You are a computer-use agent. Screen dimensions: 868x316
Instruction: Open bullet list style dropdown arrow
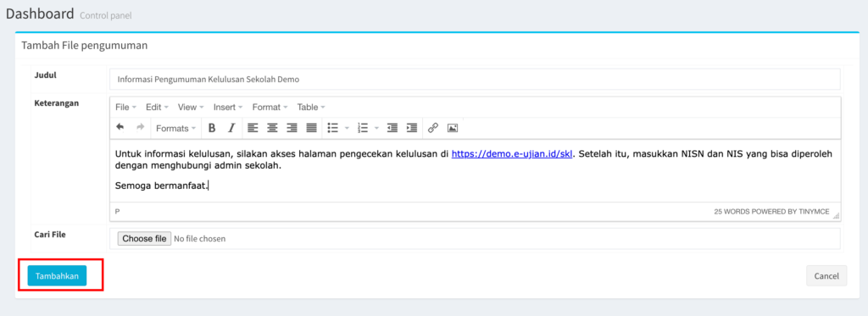click(347, 128)
